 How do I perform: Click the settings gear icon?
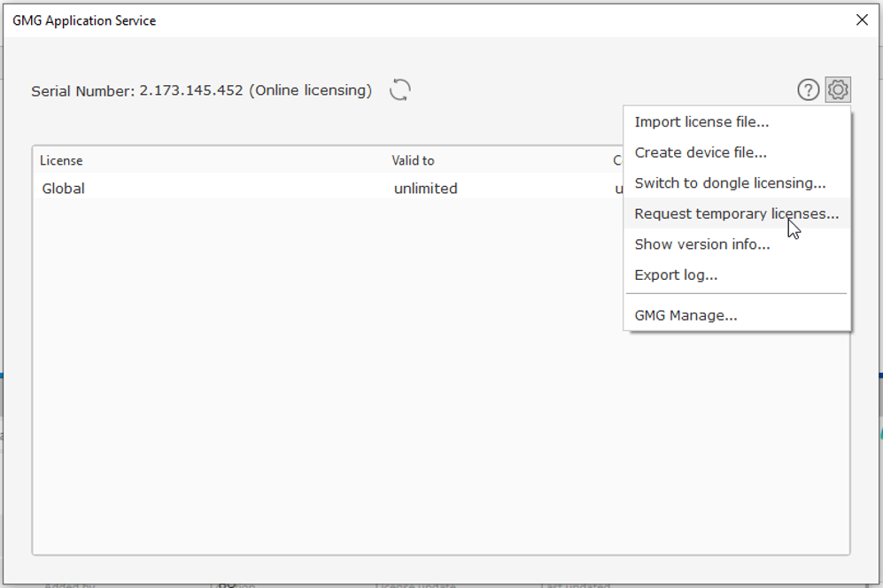coord(838,89)
